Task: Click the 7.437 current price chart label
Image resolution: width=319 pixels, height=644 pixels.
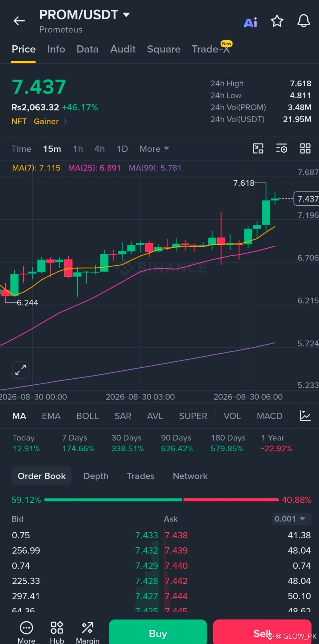Action: tap(306, 199)
